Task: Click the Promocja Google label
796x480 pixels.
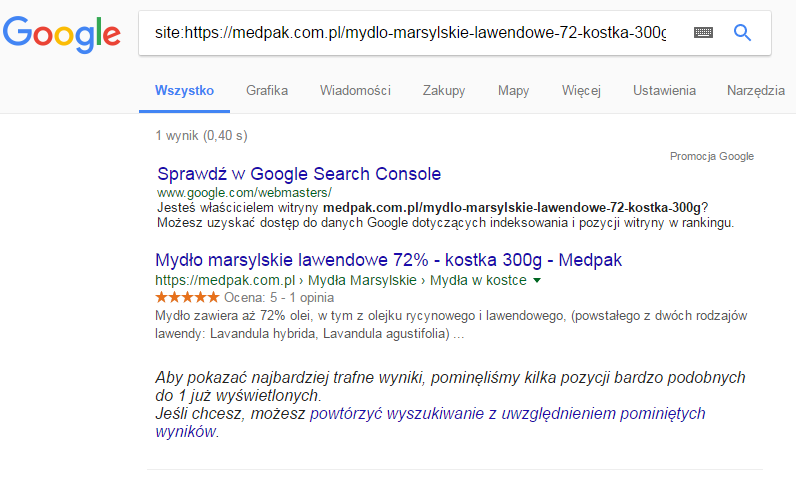Action: point(711,156)
